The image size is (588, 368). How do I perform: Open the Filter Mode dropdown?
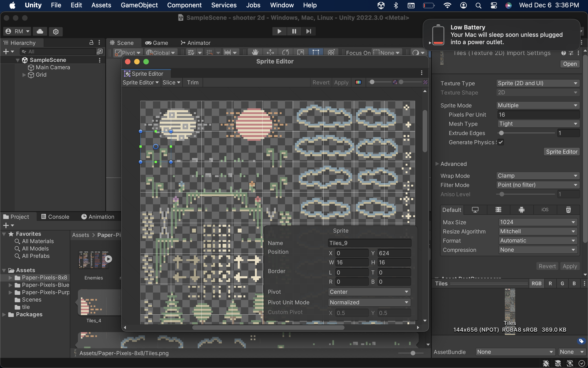tap(538, 185)
